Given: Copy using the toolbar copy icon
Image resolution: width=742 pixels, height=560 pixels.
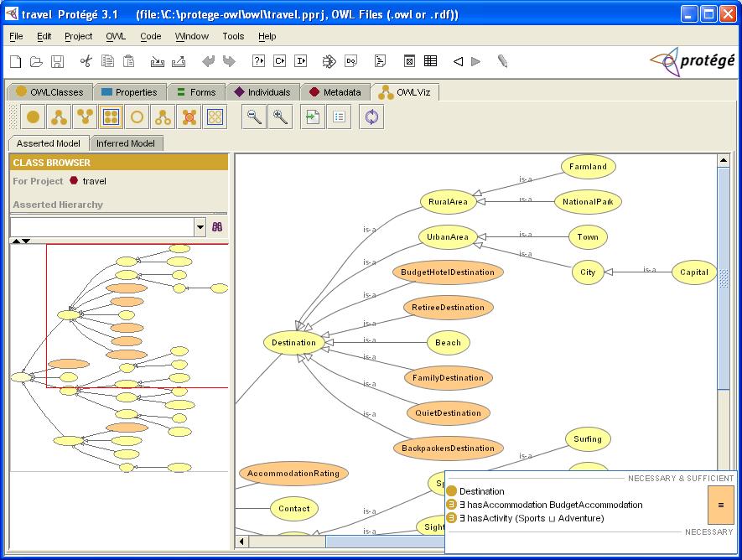Looking at the screenshot, I should tap(107, 61).
